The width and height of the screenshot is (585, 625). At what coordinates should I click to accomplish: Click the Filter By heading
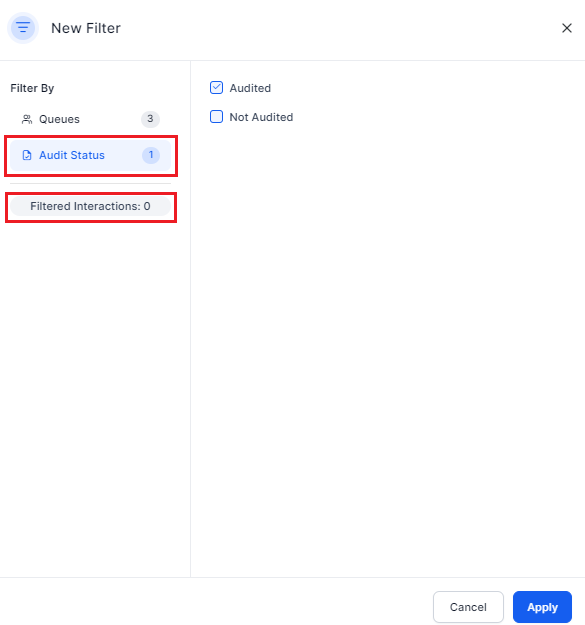tap(32, 88)
